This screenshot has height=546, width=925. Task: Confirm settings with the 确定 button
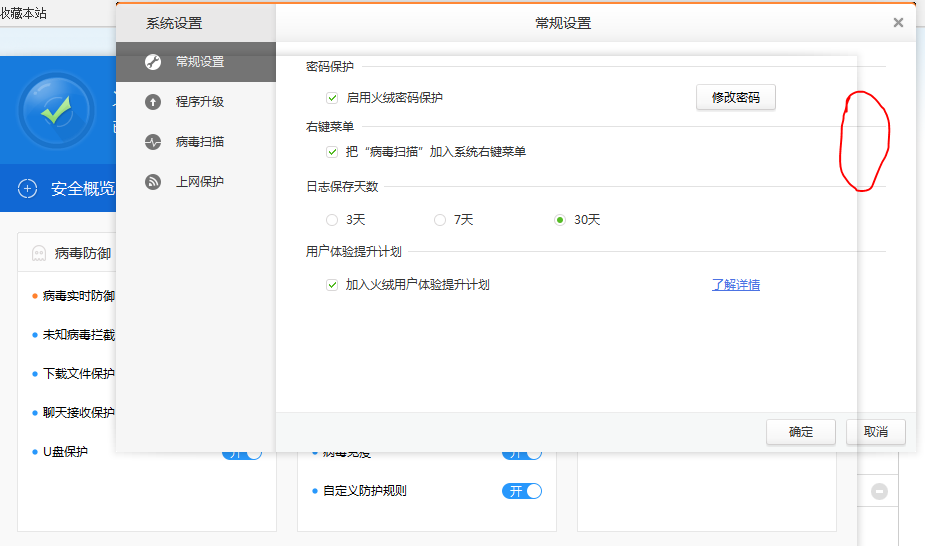(x=800, y=432)
